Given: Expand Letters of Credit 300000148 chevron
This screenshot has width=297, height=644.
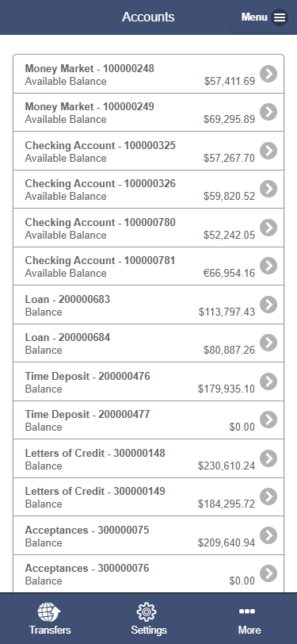Looking at the screenshot, I should pyautogui.click(x=268, y=458).
